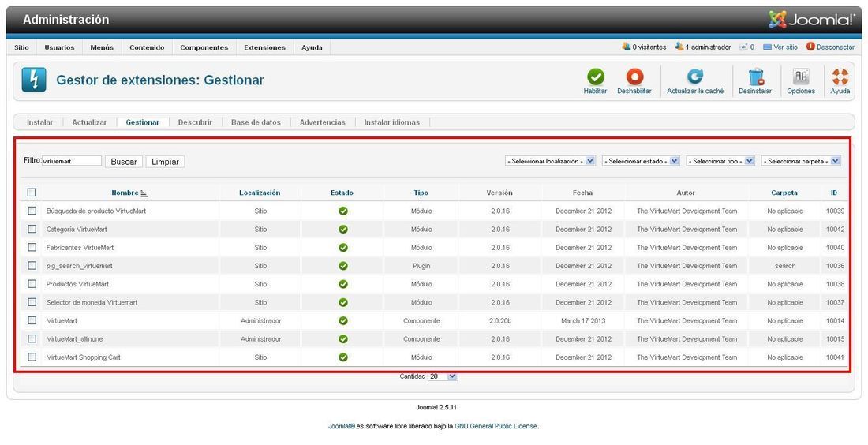Image resolution: width=868 pixels, height=445 pixels.
Task: Open the Ayuda lifebuoy icon
Action: pos(840,77)
